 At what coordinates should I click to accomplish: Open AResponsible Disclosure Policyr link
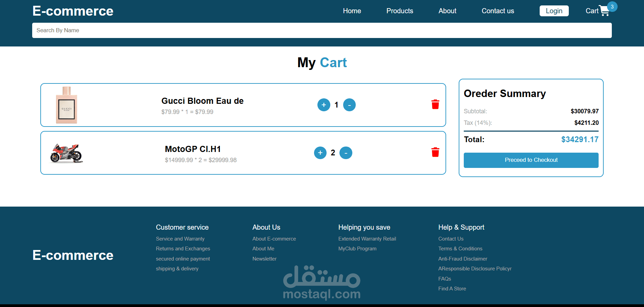pyautogui.click(x=475, y=269)
